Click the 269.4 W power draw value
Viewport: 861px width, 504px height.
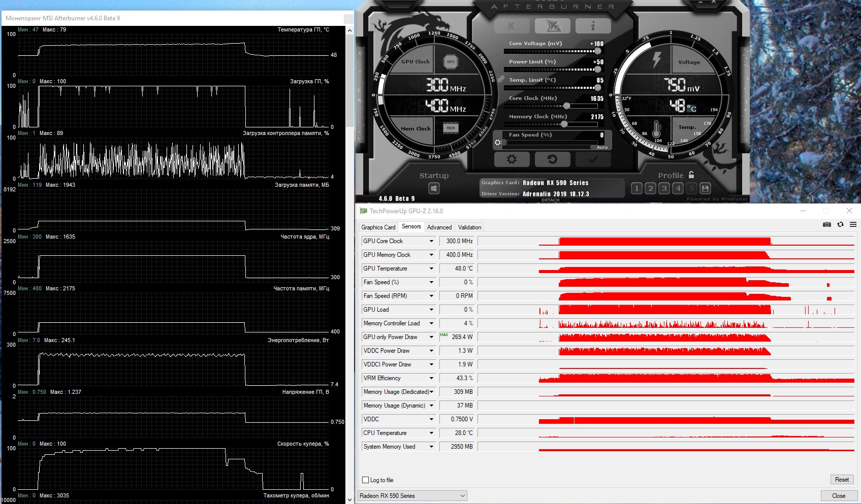pyautogui.click(x=462, y=337)
